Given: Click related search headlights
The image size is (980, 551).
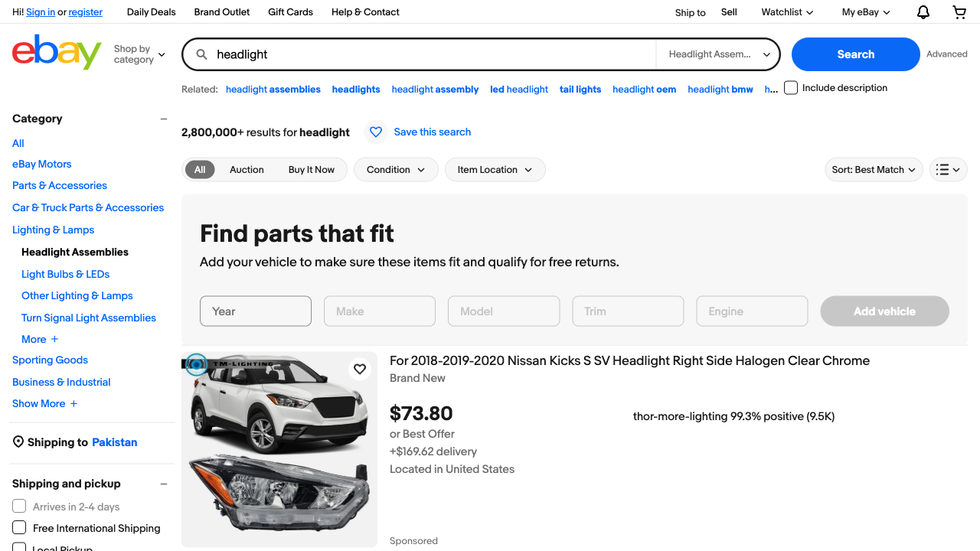Looking at the screenshot, I should point(356,90).
